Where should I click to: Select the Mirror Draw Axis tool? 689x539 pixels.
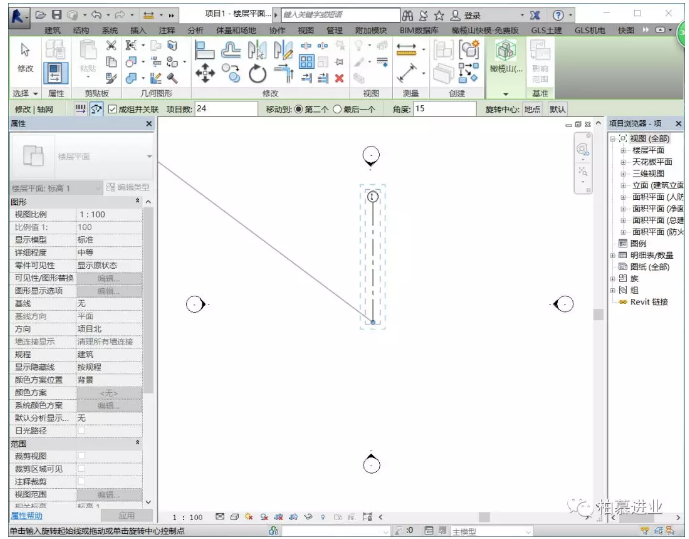(283, 50)
